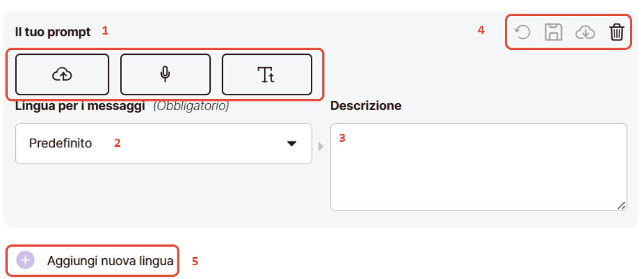
Task: Click the cloud upload prompt button
Action: point(62,75)
